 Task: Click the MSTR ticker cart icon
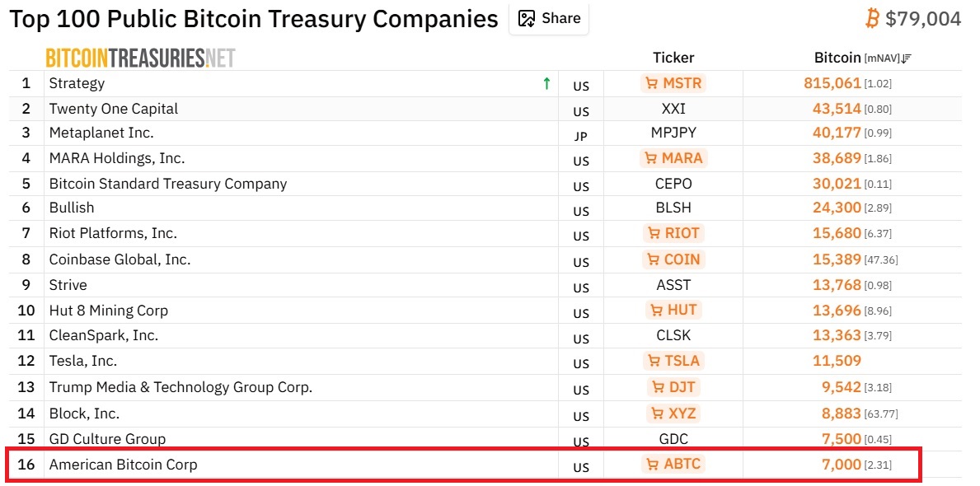[652, 83]
